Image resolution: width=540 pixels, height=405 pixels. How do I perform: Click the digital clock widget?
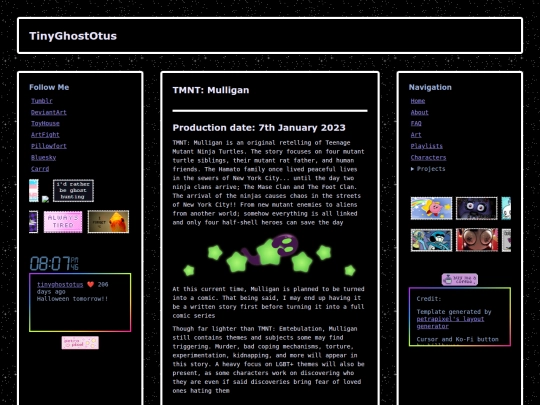point(54,263)
